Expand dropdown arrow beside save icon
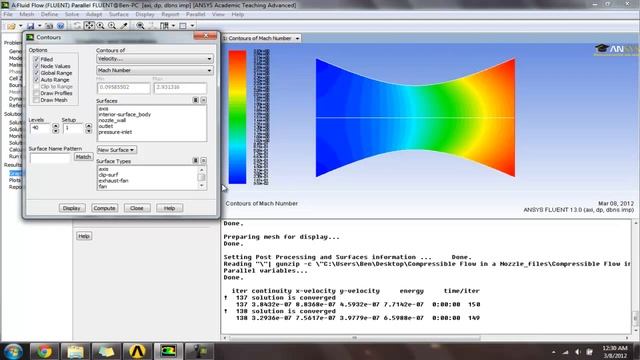 tap(40, 26)
